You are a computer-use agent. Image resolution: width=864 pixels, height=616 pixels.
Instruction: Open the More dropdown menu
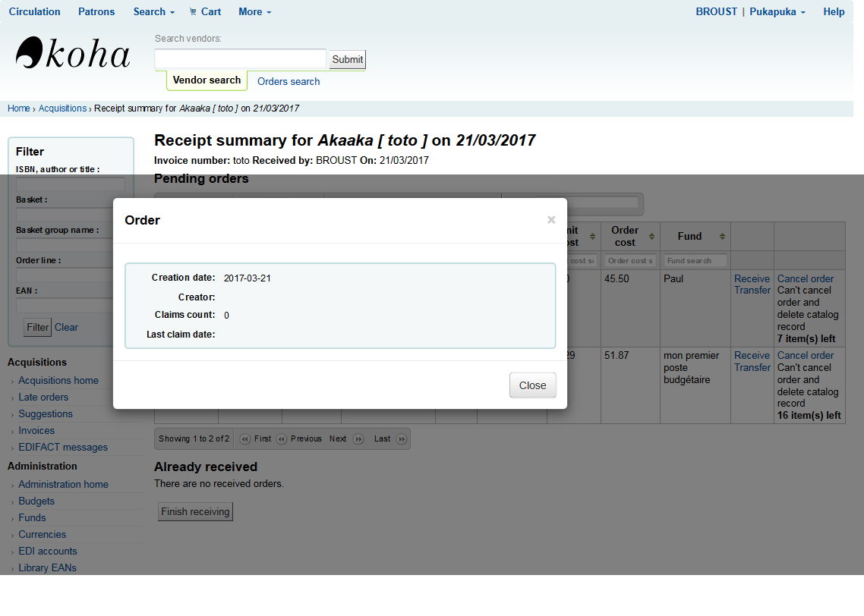point(254,11)
